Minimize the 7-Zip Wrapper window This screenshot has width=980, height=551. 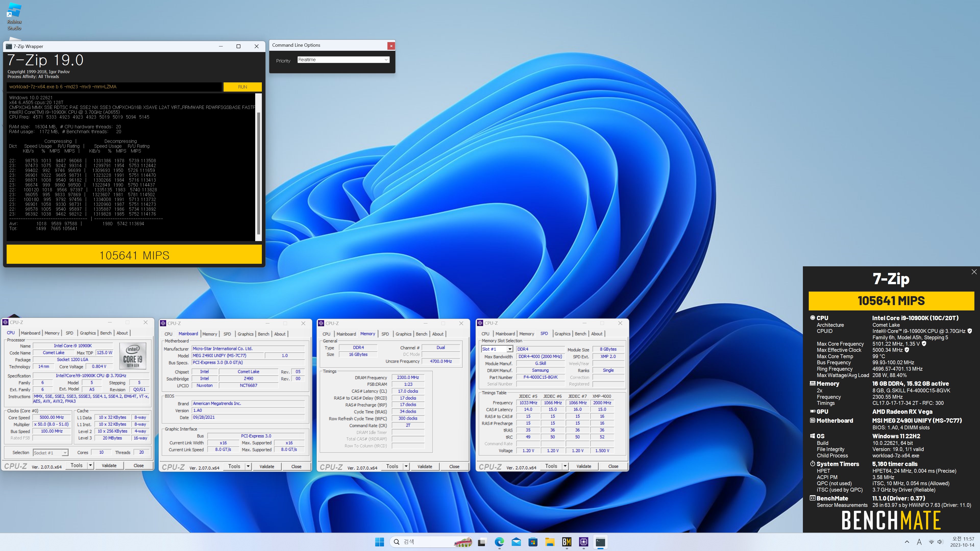[x=221, y=46]
